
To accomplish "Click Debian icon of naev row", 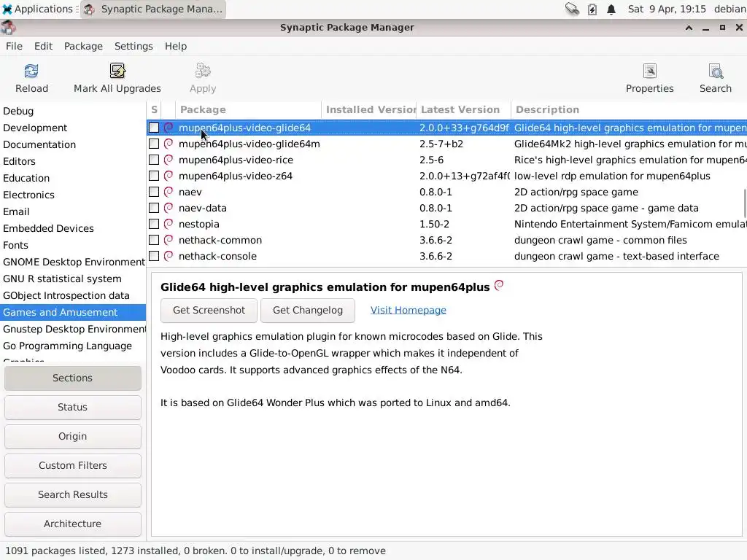I will click(169, 192).
